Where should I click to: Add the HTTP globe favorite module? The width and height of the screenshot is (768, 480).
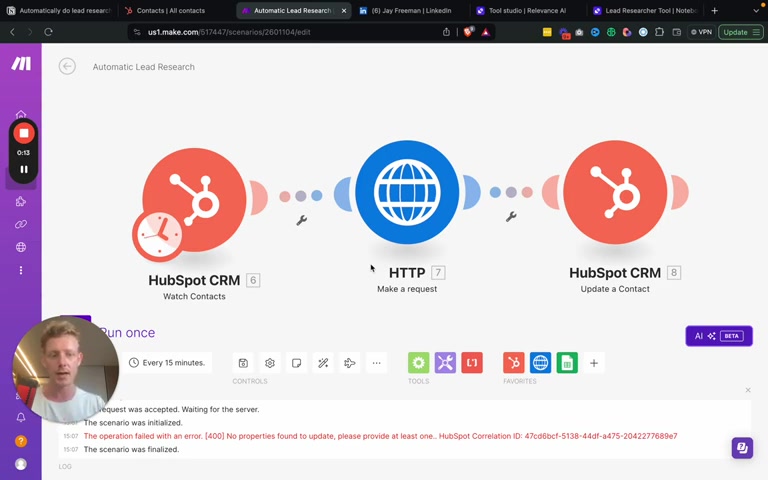point(540,363)
